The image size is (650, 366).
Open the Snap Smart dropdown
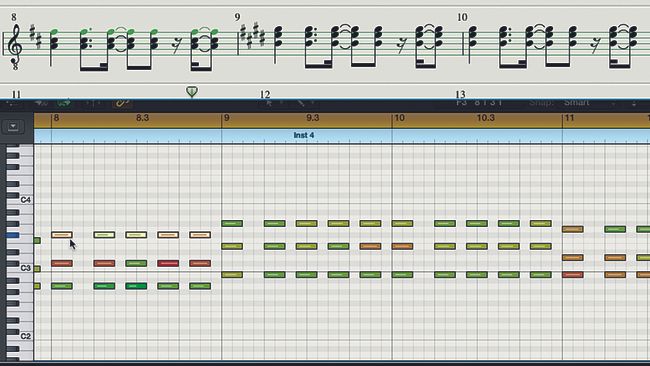[x=589, y=102]
